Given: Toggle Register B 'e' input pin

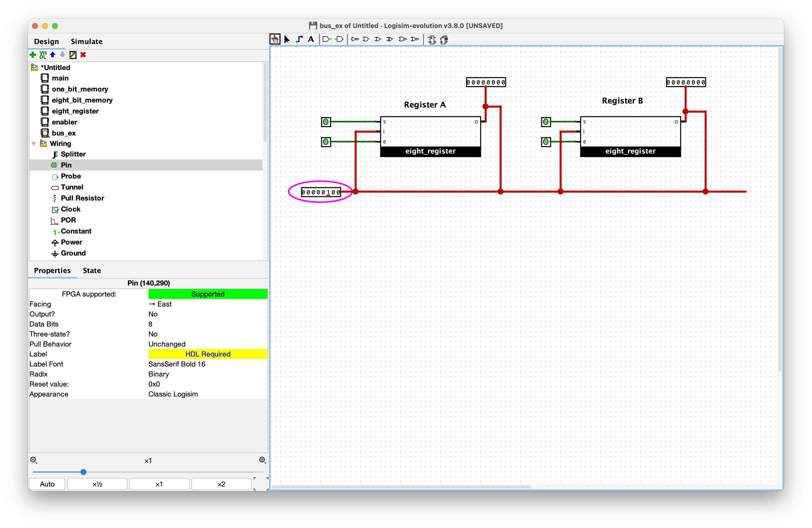Looking at the screenshot, I should pos(546,141).
